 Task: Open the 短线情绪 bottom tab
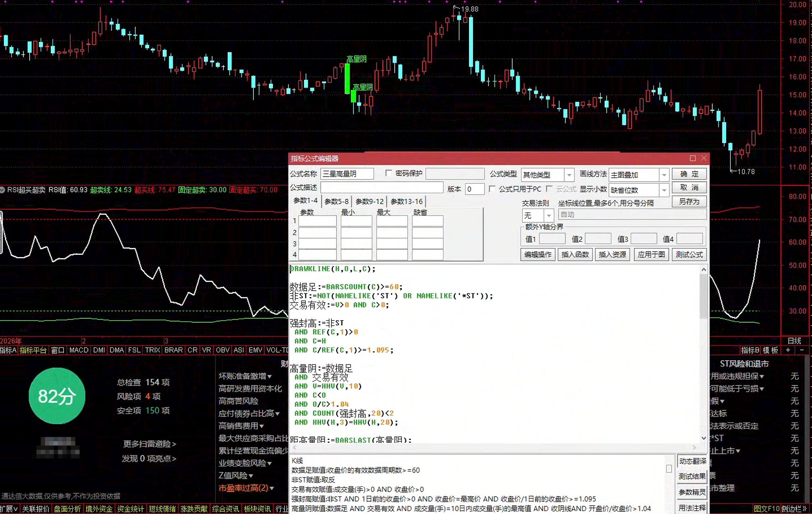[162, 509]
